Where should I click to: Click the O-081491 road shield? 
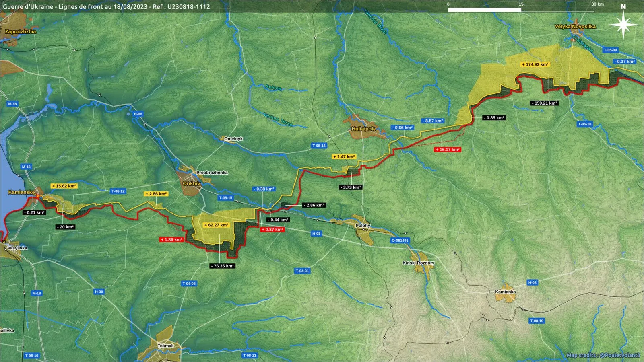click(x=400, y=241)
